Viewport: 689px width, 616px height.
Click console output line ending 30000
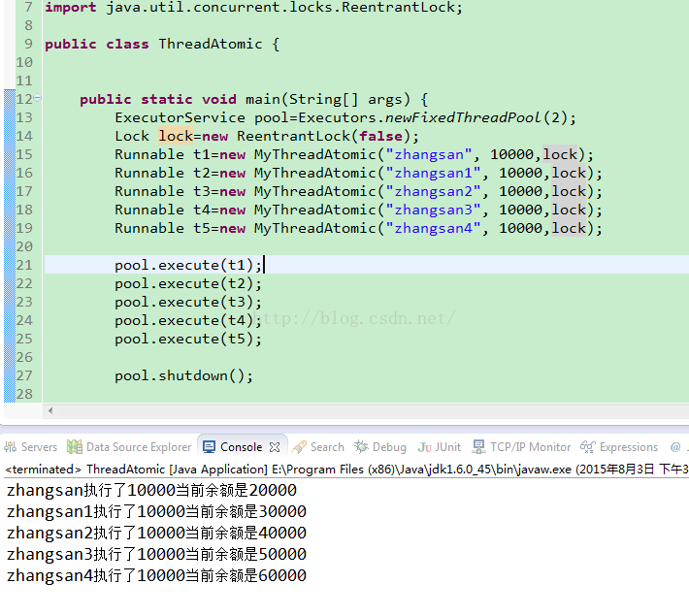point(156,511)
